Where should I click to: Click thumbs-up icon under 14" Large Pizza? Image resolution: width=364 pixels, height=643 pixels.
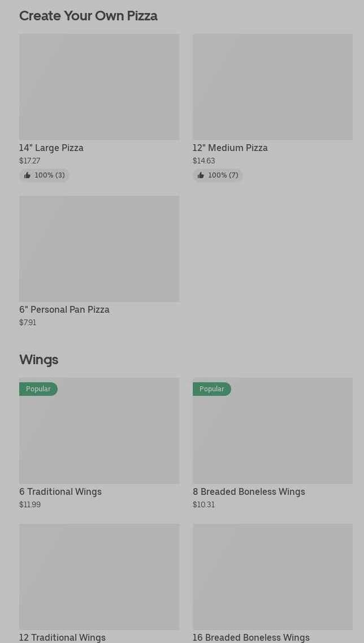coord(27,175)
